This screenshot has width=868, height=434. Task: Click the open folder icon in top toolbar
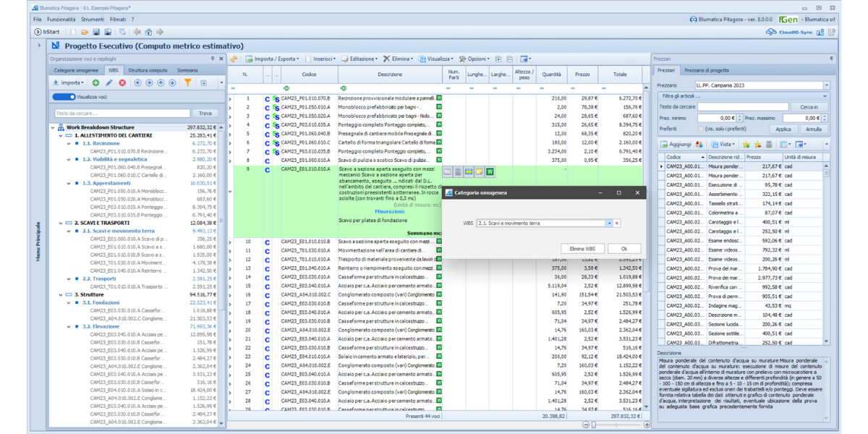pos(85,32)
